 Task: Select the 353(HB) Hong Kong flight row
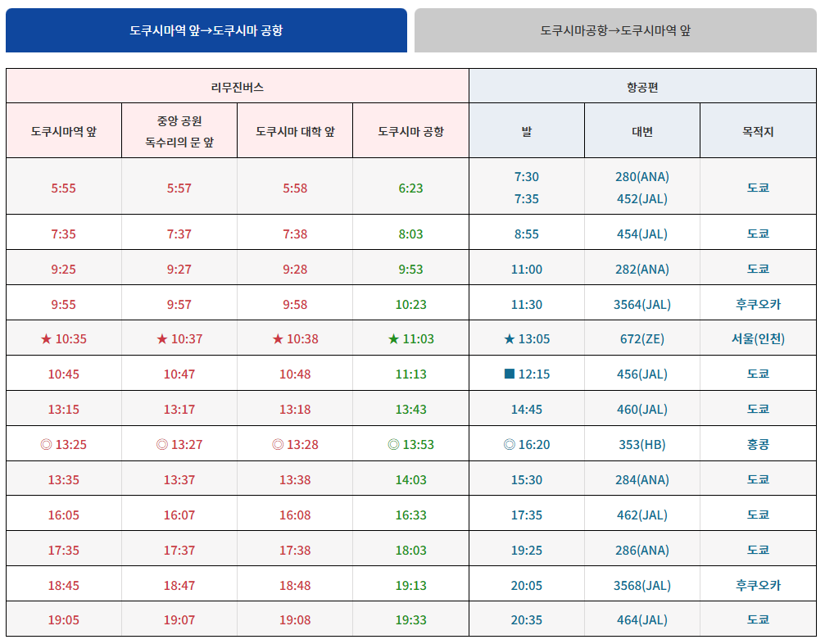641,443
